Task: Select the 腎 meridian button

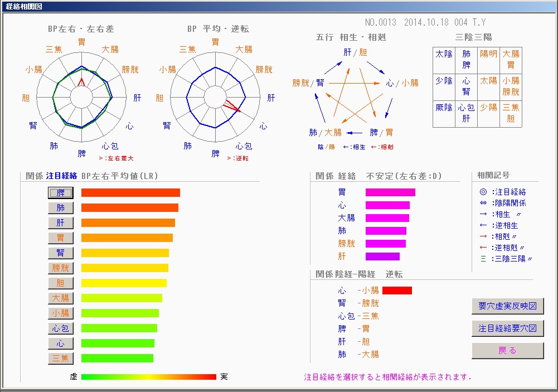Action: click(x=60, y=253)
